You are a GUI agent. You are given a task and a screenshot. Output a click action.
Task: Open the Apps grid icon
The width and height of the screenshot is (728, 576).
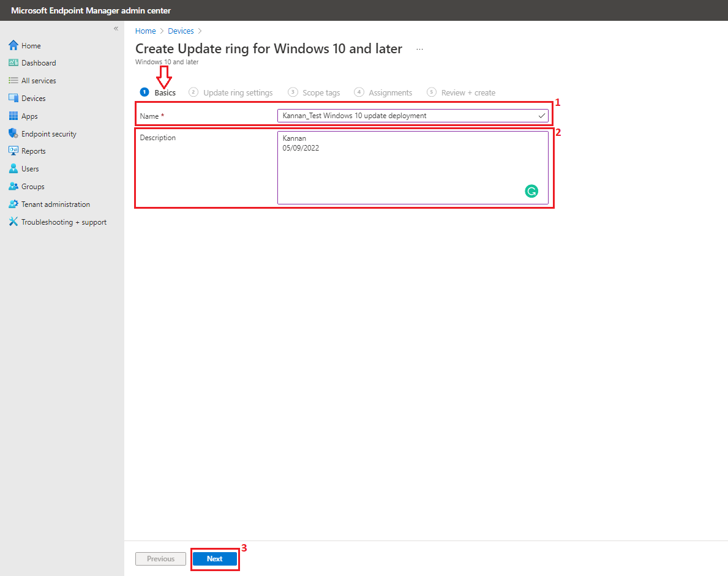coord(13,116)
